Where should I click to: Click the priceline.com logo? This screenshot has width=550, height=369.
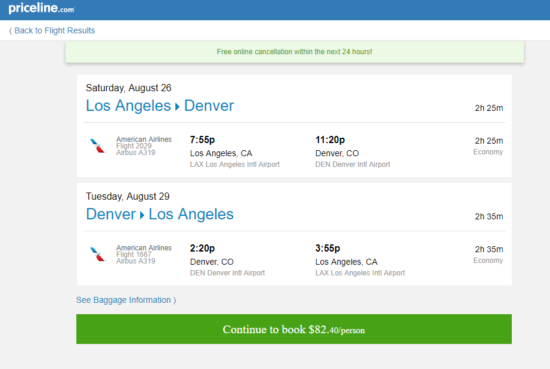point(41,8)
